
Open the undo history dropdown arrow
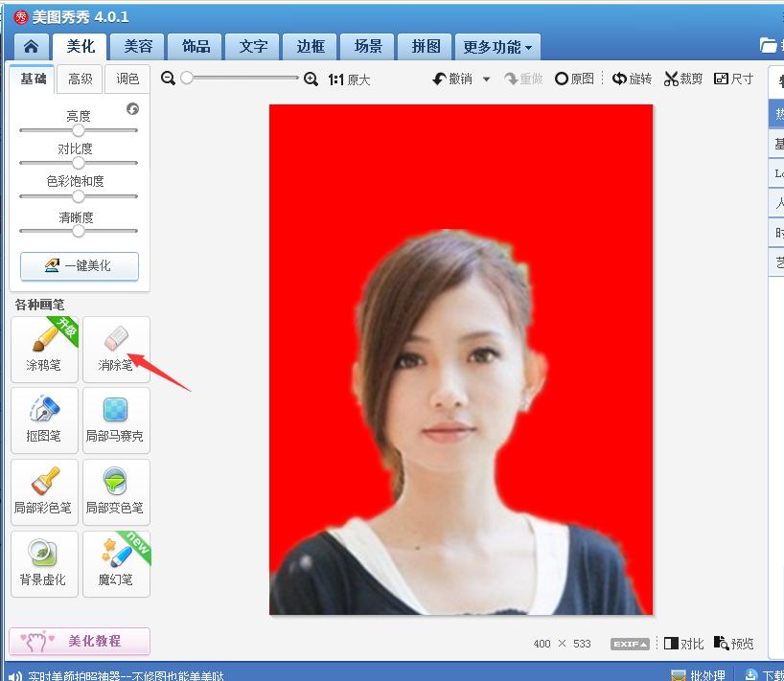pos(486,79)
